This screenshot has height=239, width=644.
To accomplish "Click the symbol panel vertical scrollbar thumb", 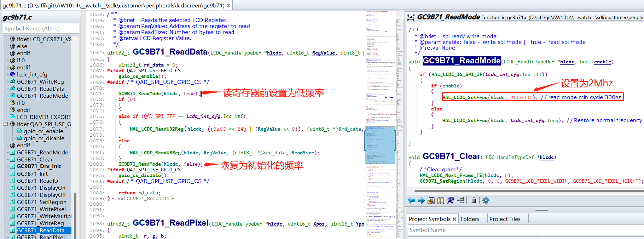I will tap(75, 215).
